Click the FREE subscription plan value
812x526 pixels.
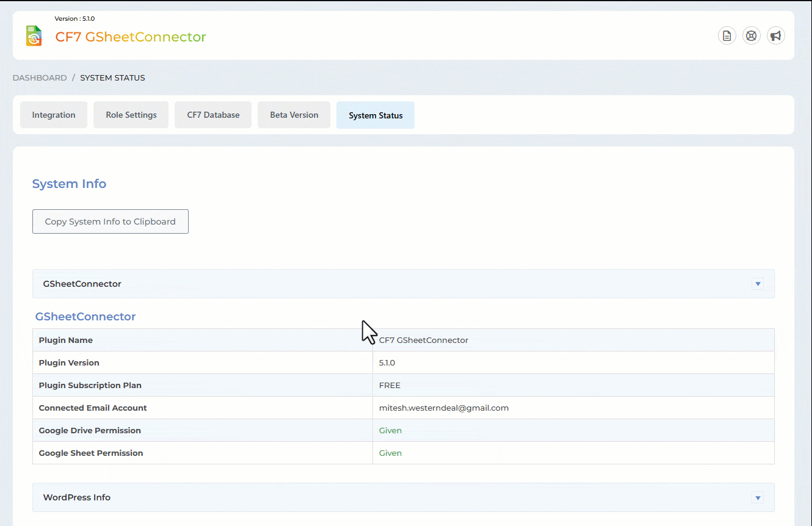tap(390, 385)
